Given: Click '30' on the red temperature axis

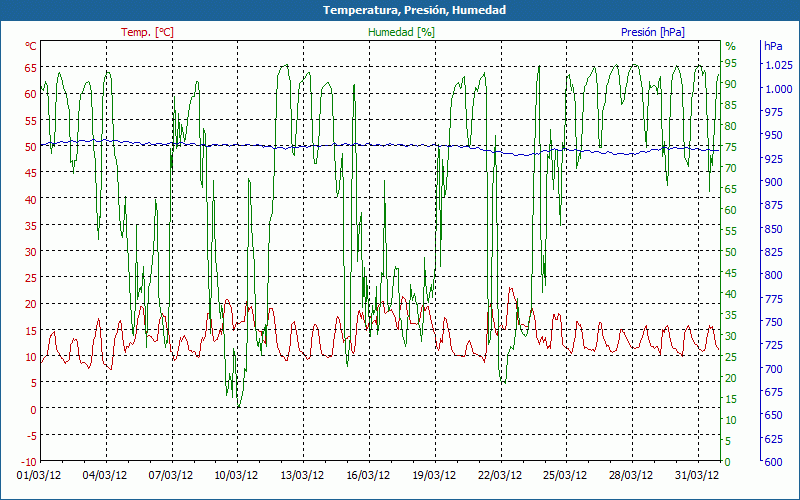Looking at the screenshot, I should tap(31, 252).
